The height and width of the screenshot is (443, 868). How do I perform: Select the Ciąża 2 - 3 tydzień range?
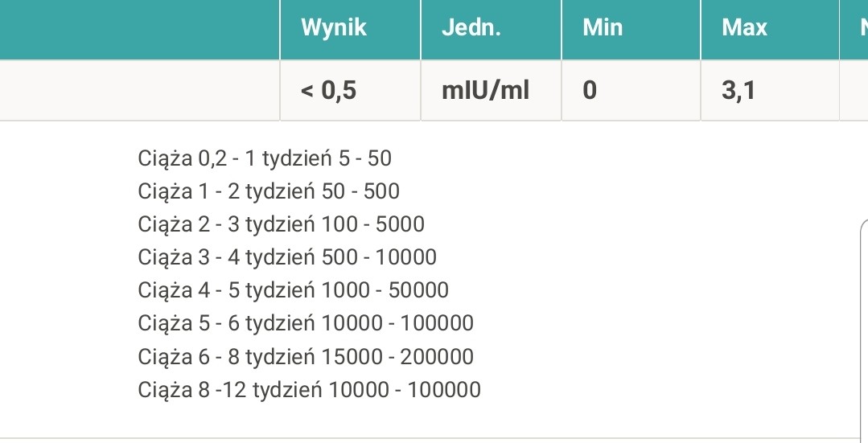click(282, 224)
